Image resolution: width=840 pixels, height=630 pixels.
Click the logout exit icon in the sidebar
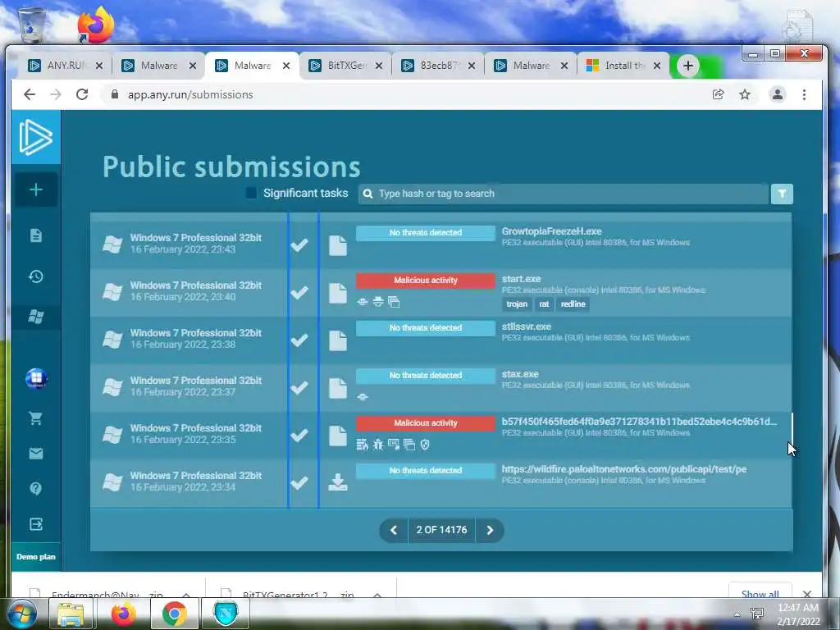pyautogui.click(x=36, y=524)
